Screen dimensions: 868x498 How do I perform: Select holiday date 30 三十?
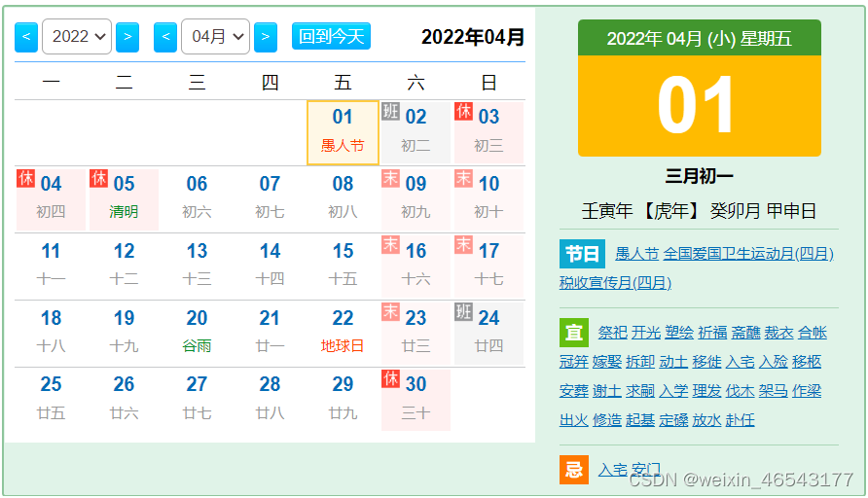point(416,400)
